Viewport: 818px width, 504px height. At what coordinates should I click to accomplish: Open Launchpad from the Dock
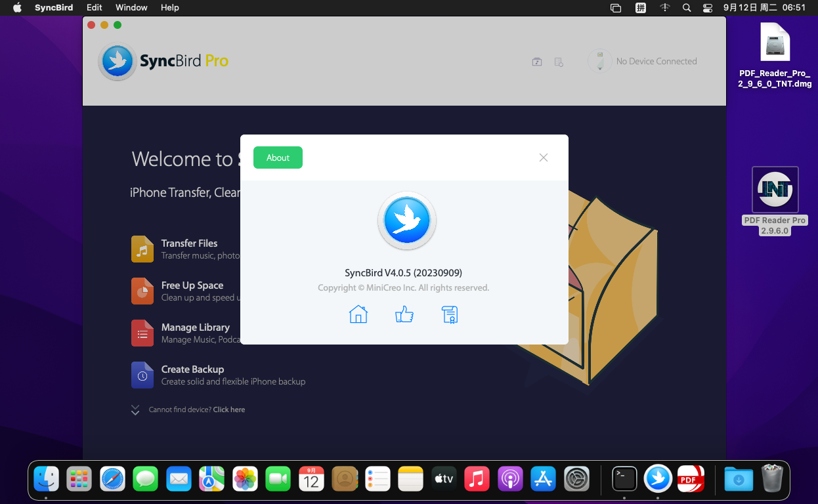pyautogui.click(x=79, y=479)
